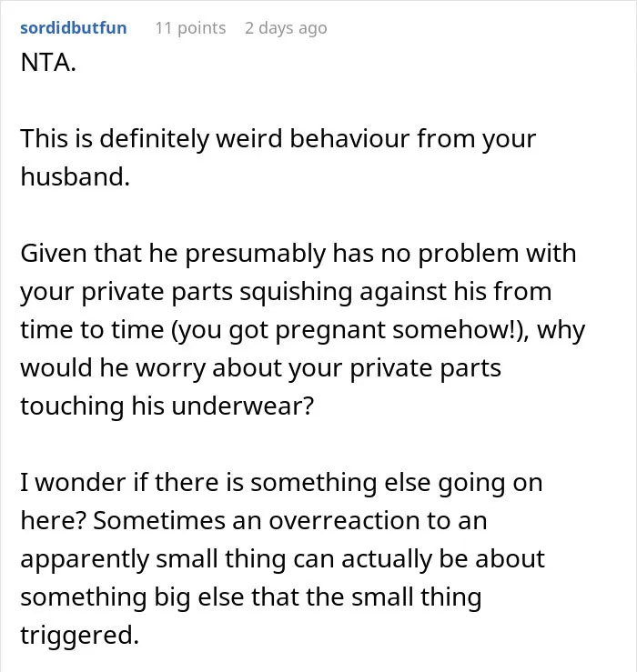Click the 2 days ago timestamp

(x=286, y=28)
